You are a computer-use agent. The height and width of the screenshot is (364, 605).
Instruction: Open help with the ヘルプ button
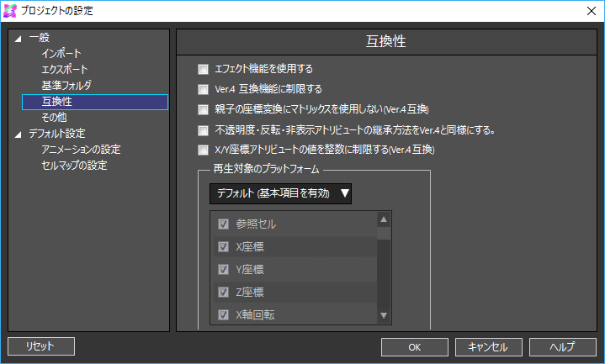tap(563, 347)
